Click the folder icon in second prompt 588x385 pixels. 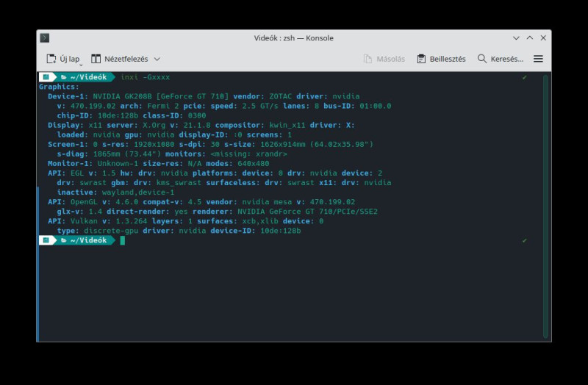tap(64, 240)
